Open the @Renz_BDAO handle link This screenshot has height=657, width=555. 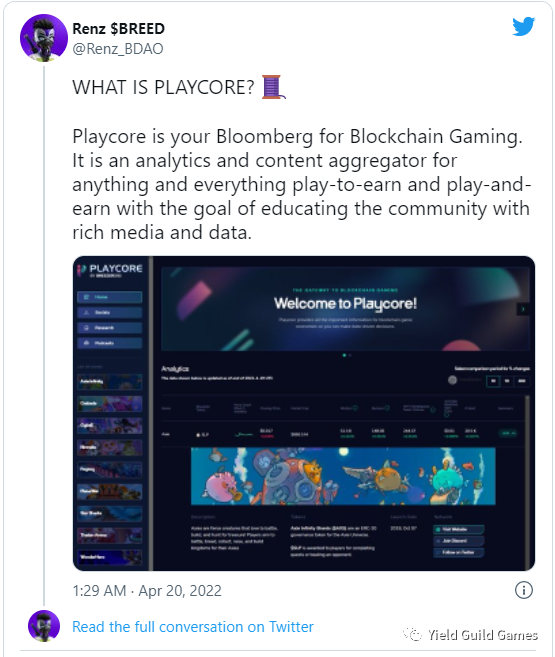[118, 49]
